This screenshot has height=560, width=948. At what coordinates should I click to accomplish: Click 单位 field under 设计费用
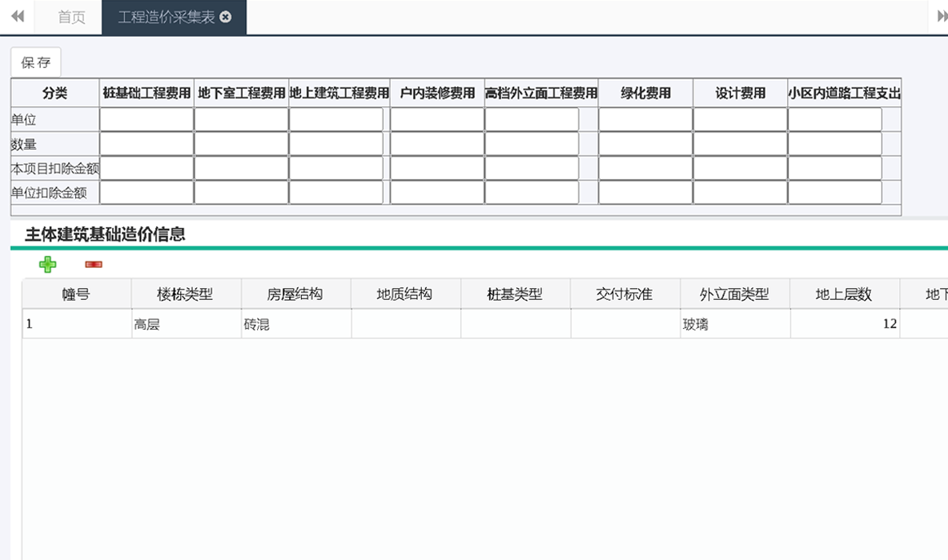click(x=741, y=120)
